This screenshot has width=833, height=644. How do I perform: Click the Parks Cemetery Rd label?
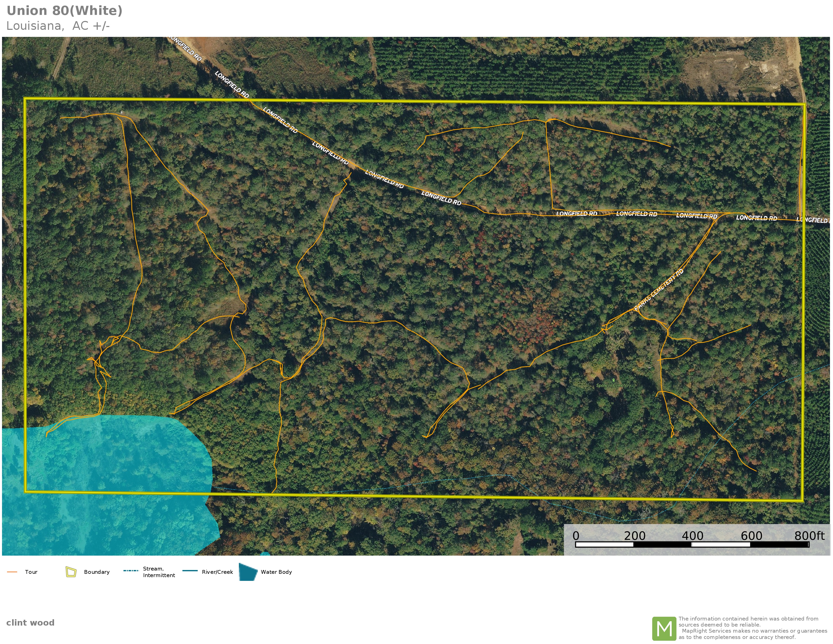(659, 290)
